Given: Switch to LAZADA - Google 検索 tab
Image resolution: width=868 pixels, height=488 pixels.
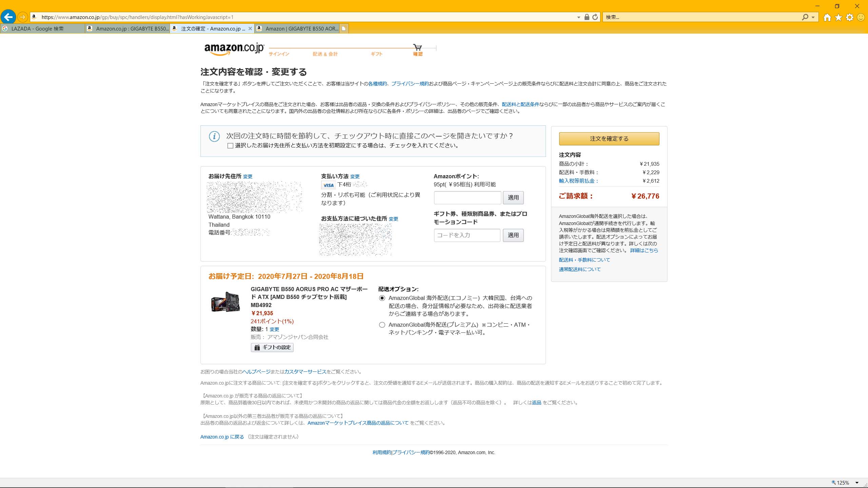Looking at the screenshot, I should point(42,28).
